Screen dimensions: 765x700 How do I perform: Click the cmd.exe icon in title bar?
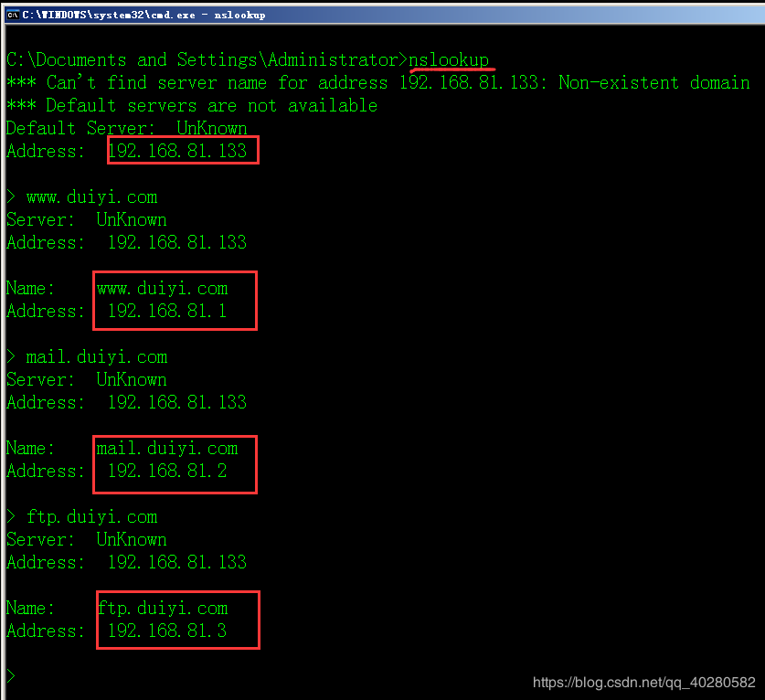pyautogui.click(x=13, y=15)
